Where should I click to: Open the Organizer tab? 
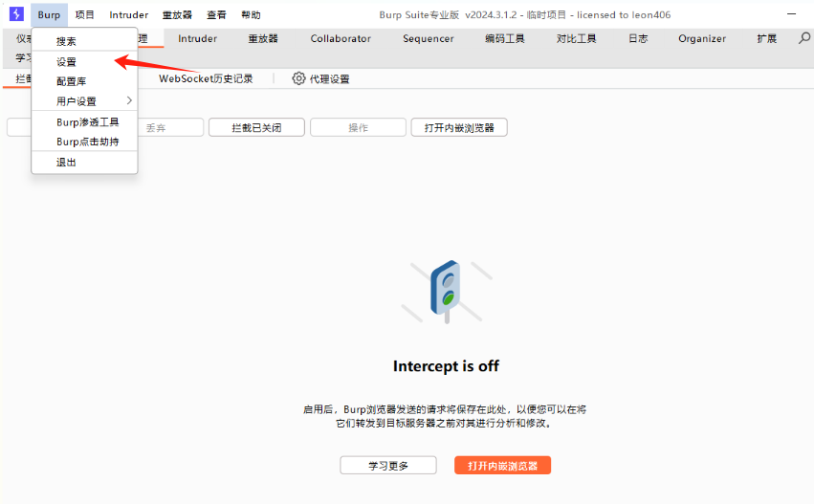pos(702,38)
